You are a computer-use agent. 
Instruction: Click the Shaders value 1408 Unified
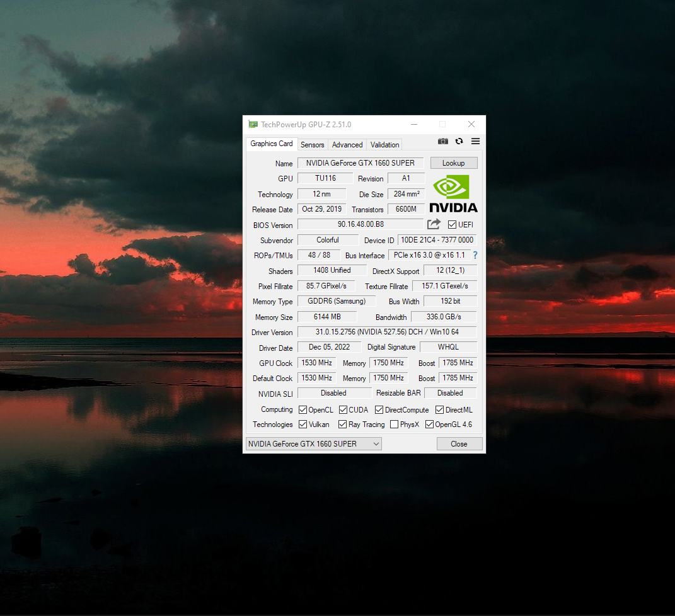click(332, 270)
